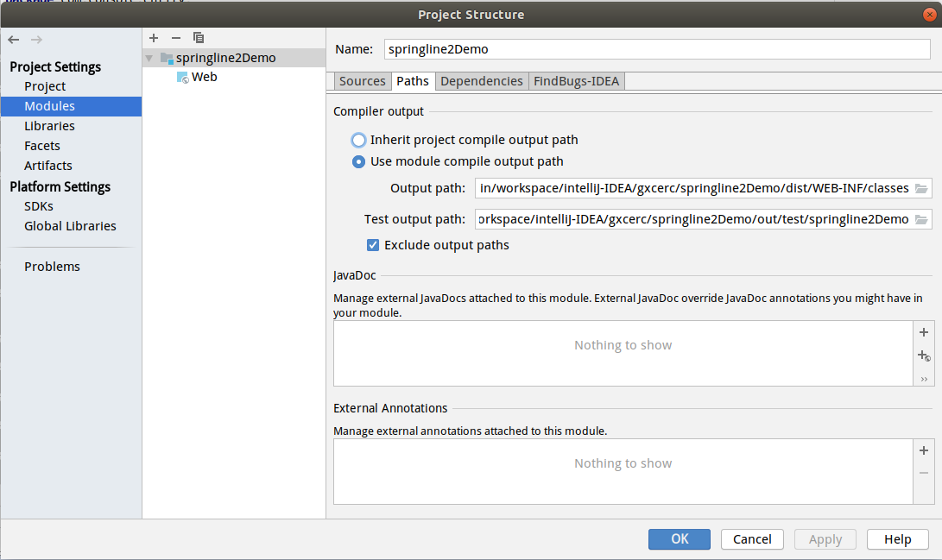Click the module Name text field

(656, 49)
